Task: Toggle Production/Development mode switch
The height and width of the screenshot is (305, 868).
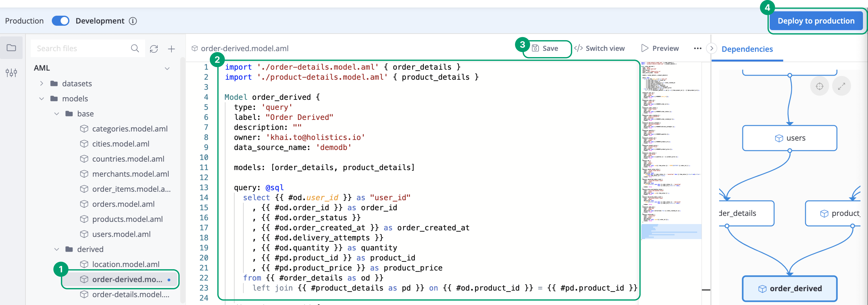Action: pyautogui.click(x=61, y=21)
